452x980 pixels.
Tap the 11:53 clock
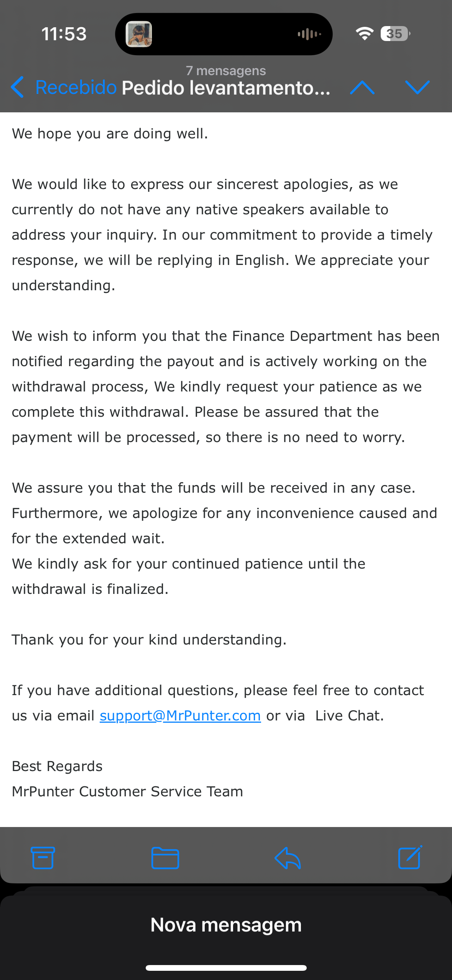point(64,34)
